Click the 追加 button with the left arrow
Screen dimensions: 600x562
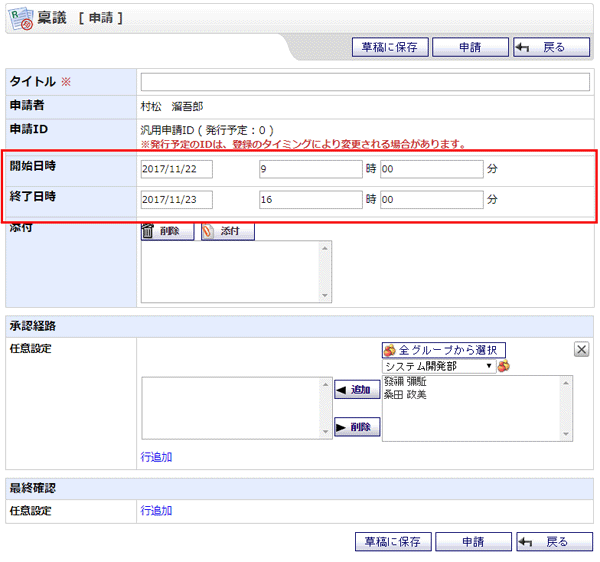pos(357,390)
